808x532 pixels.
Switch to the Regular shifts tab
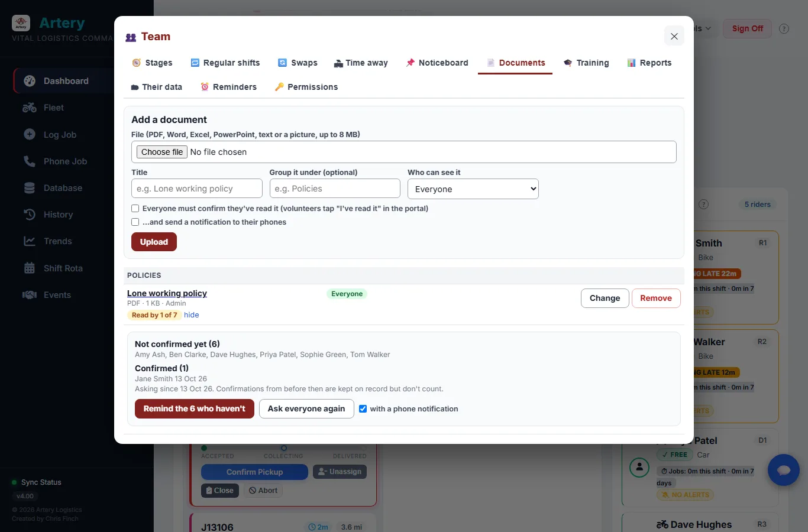coord(225,63)
